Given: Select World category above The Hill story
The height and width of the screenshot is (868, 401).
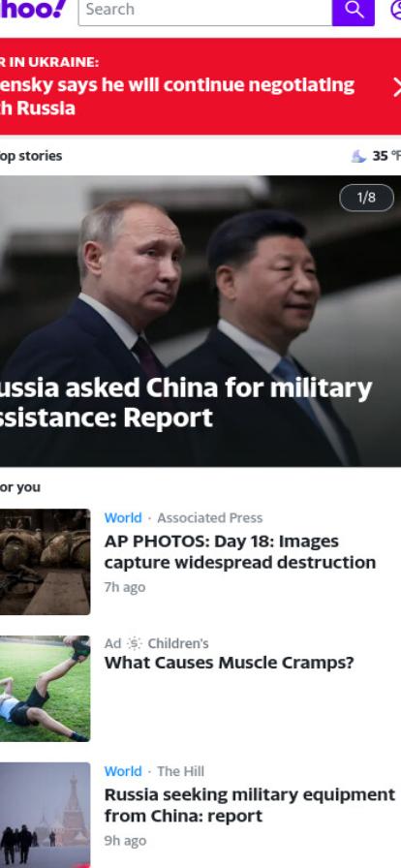Looking at the screenshot, I should (x=123, y=771).
